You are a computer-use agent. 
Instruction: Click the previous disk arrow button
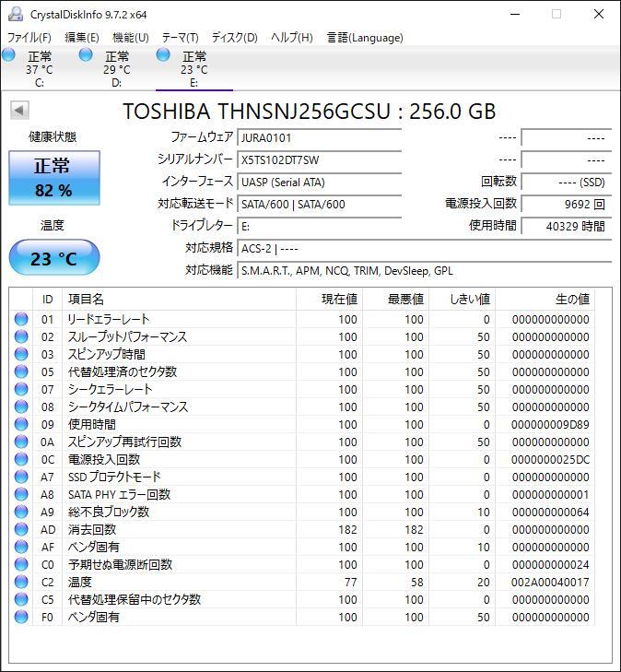tap(19, 110)
